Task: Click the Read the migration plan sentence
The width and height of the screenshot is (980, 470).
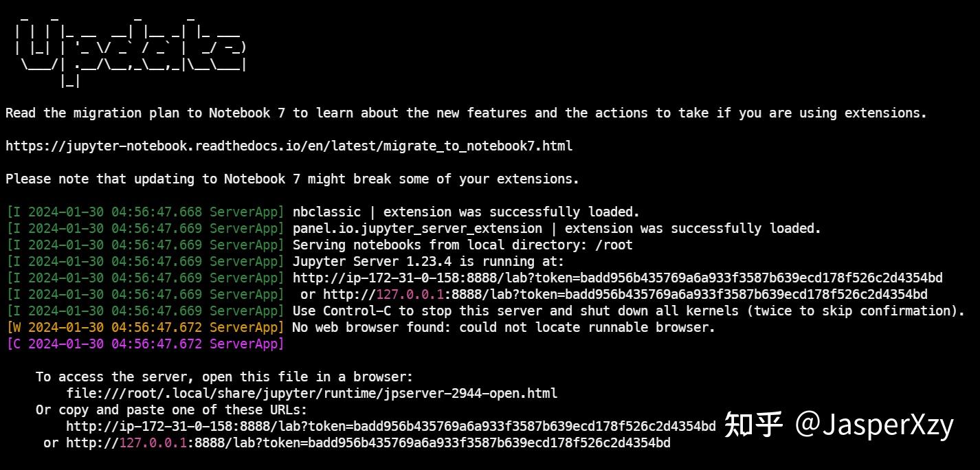Action: 466,113
